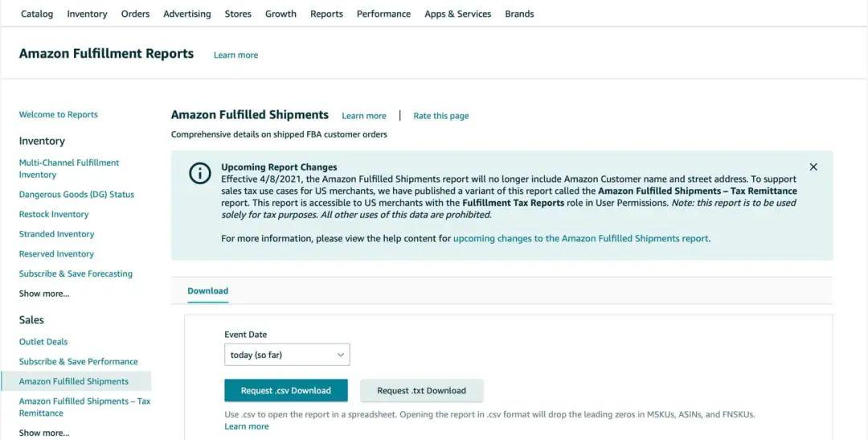Image resolution: width=868 pixels, height=440 pixels.
Task: Open the Reports menu
Action: pyautogui.click(x=326, y=14)
